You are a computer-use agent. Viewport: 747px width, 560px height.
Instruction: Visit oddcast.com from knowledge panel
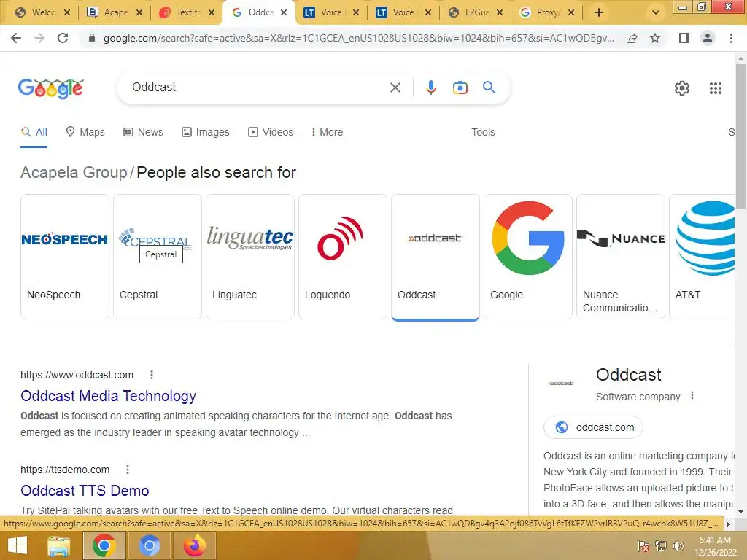tap(593, 427)
